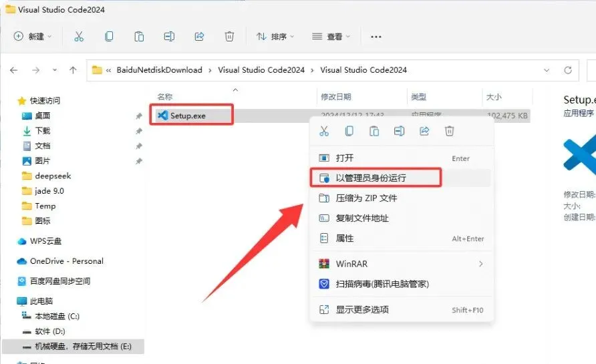
Task: Open WPS云盘 in the sidebar
Action: tap(39, 241)
